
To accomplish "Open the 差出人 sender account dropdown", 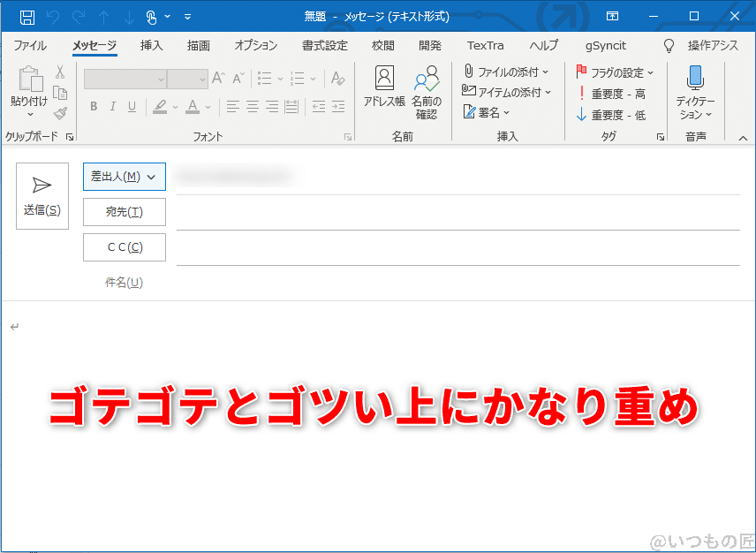I will click(x=124, y=176).
